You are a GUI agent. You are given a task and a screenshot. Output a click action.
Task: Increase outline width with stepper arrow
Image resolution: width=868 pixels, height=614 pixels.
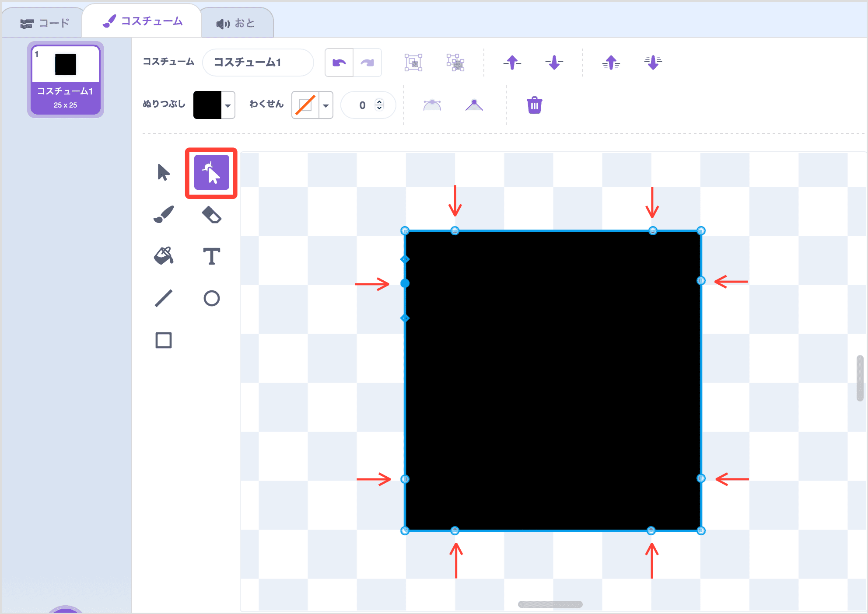tap(379, 101)
